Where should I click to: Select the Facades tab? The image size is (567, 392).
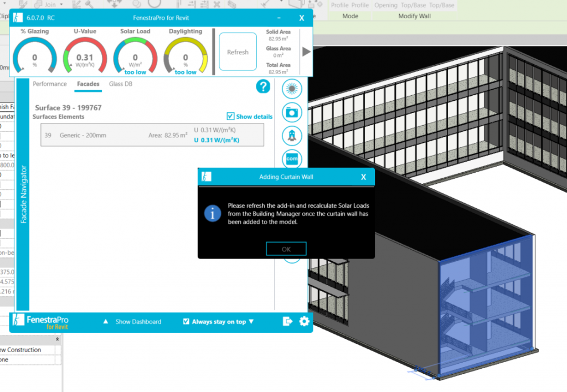coord(88,84)
